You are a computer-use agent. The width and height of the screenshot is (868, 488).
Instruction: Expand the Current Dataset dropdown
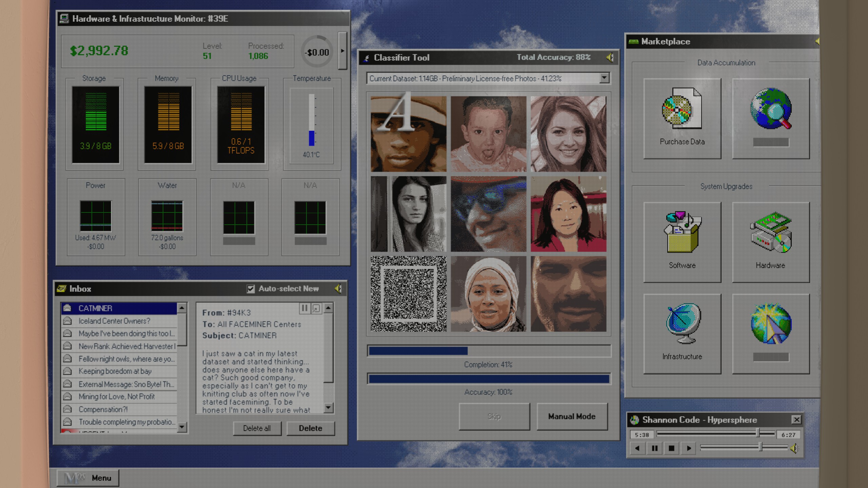pyautogui.click(x=604, y=78)
